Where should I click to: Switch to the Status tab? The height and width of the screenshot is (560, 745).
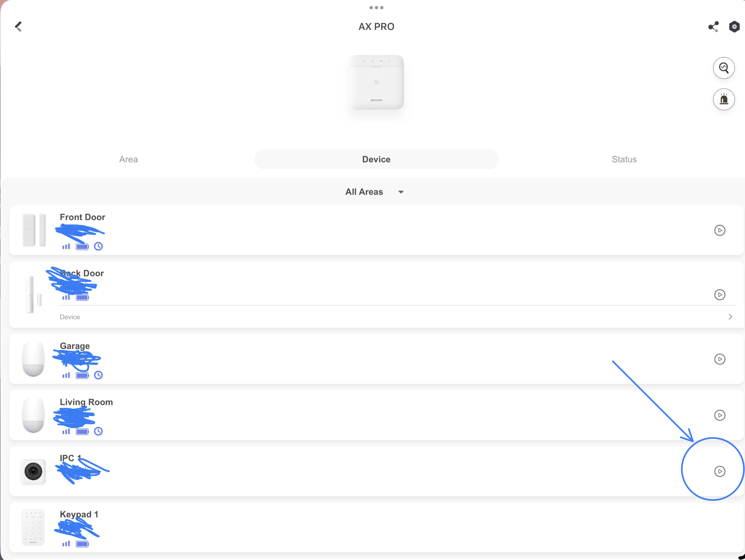624,159
